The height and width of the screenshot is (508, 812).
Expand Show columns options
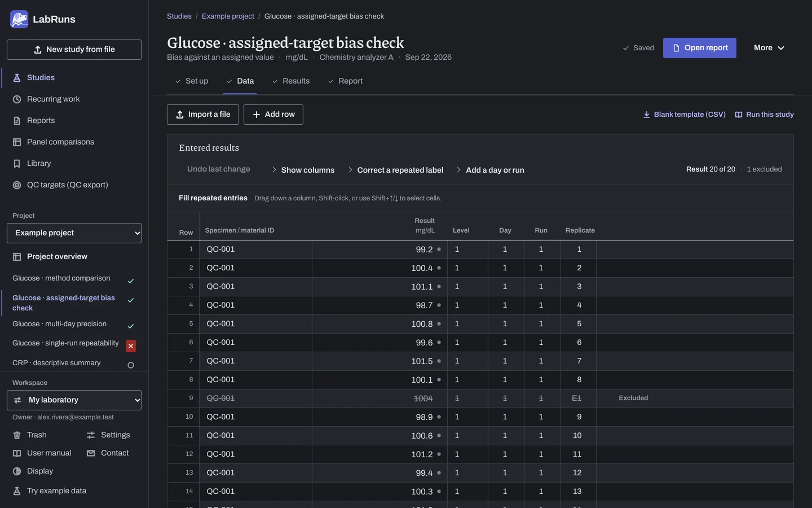[x=303, y=170]
